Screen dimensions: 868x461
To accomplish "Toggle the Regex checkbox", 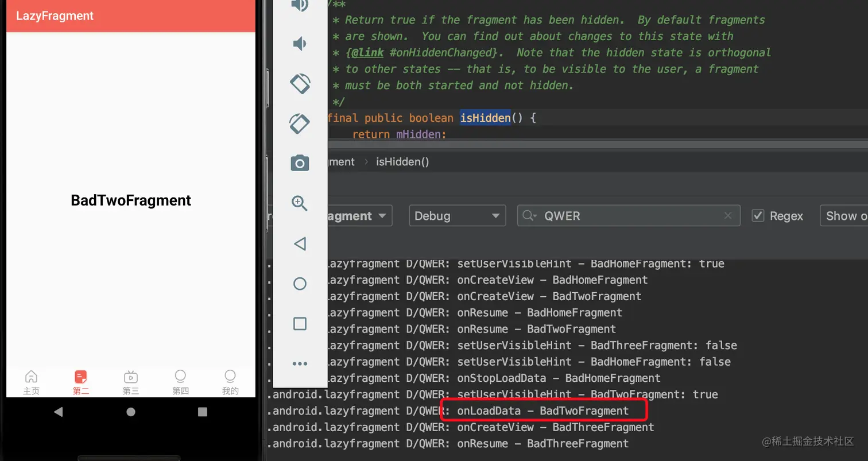I will pyautogui.click(x=758, y=216).
